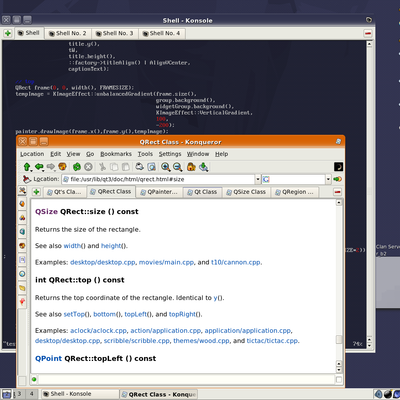400x400 pixels.
Task: Switch to the QSize Class tab
Action: (246, 192)
